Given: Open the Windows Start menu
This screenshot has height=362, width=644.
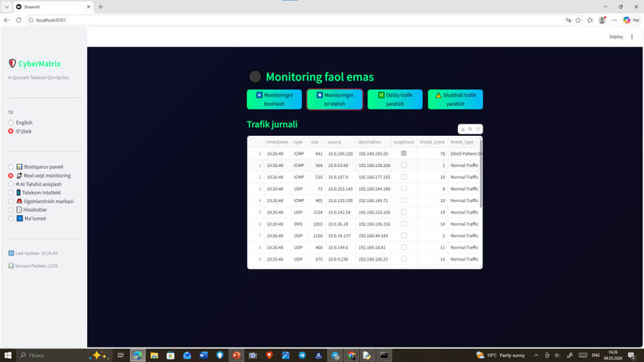Looking at the screenshot, I should coord(8,355).
